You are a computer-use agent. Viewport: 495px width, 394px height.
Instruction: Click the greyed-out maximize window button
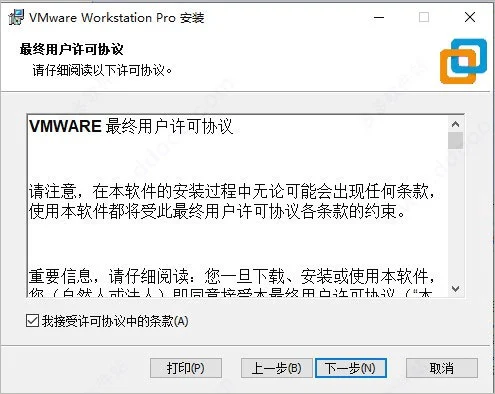coord(424,17)
